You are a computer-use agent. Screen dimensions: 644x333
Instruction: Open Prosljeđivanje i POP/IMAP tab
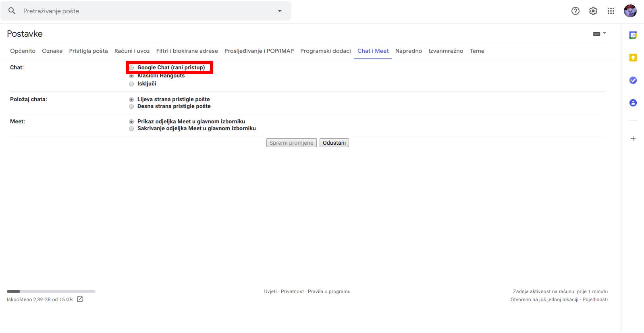click(259, 51)
